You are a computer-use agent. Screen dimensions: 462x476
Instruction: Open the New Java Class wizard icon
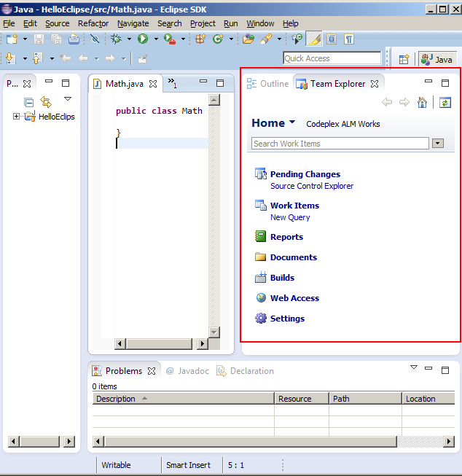217,39
